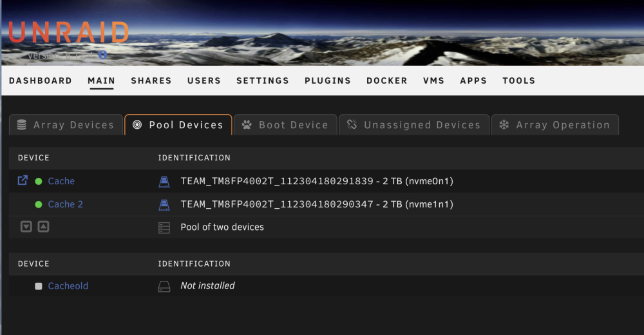Click the grey status square beside Cacheold
644x335 pixels.
[39, 286]
